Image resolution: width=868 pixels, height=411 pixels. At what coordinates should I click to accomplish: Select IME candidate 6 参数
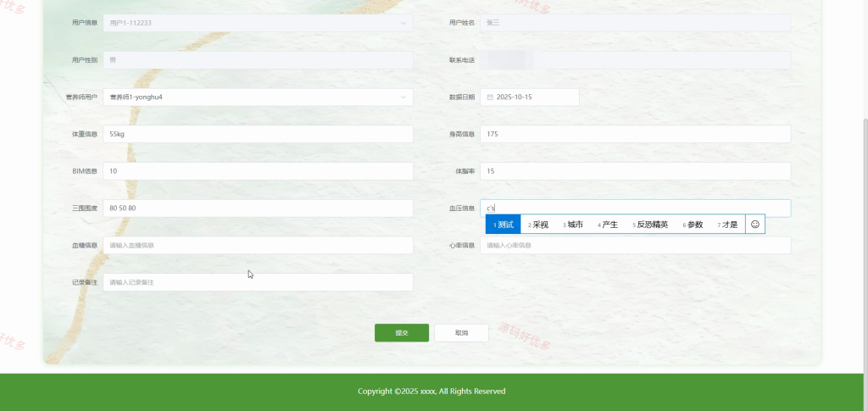693,225
